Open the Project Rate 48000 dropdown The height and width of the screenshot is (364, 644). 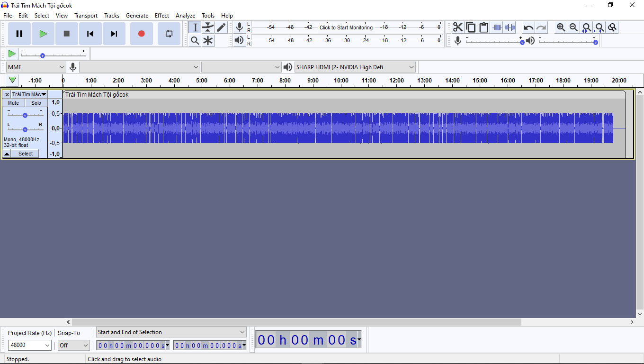29,345
